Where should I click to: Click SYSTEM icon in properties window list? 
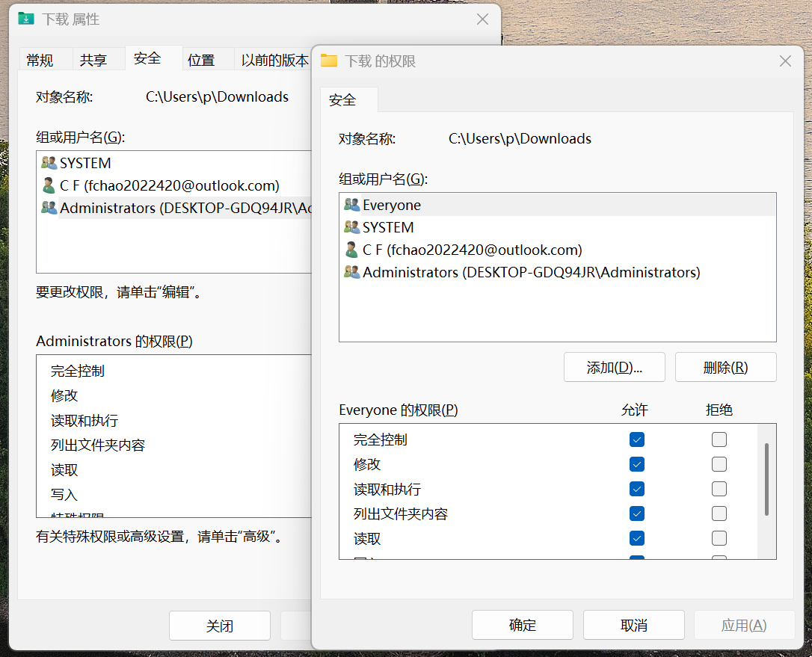49,163
